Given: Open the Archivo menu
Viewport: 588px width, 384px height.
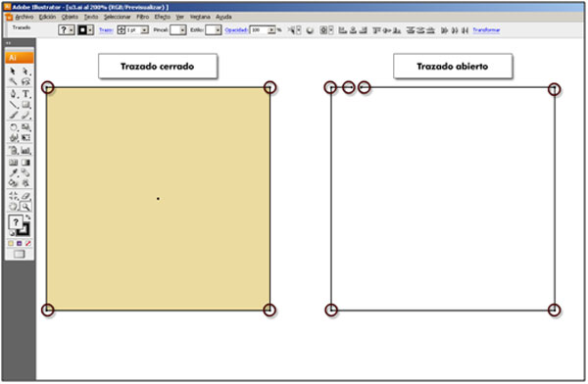Looking at the screenshot, I should coord(24,17).
